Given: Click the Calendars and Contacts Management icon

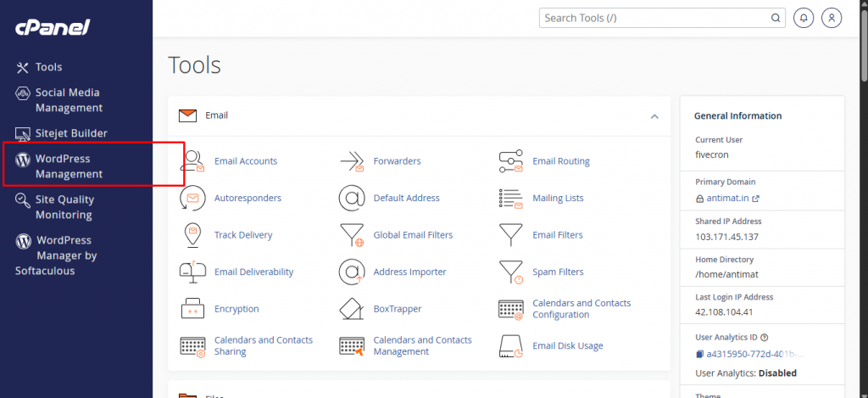Looking at the screenshot, I should pos(352,346).
